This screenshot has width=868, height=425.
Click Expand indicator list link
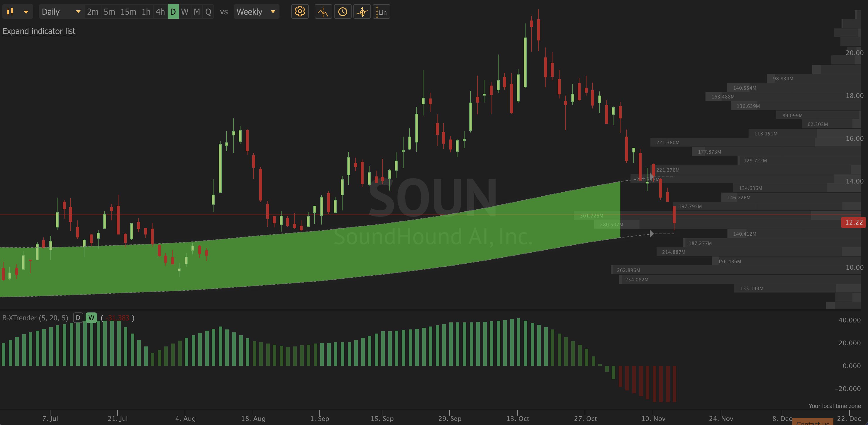point(39,31)
